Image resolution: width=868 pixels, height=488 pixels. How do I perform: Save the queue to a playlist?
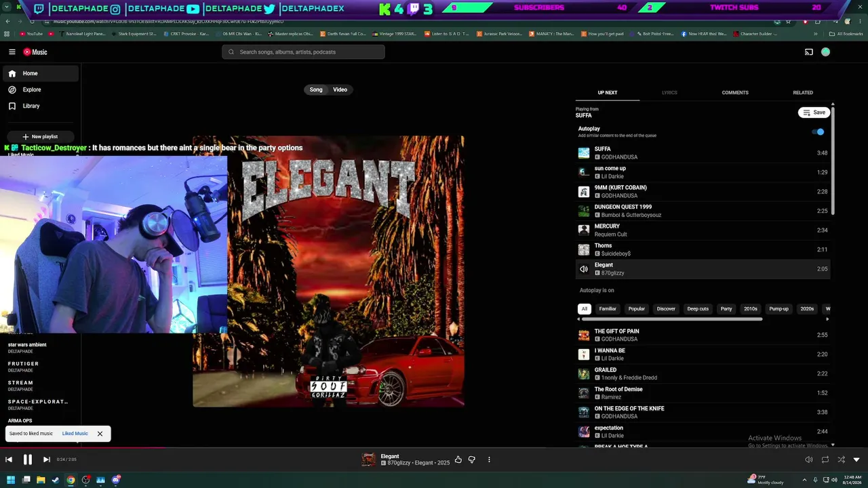814,113
